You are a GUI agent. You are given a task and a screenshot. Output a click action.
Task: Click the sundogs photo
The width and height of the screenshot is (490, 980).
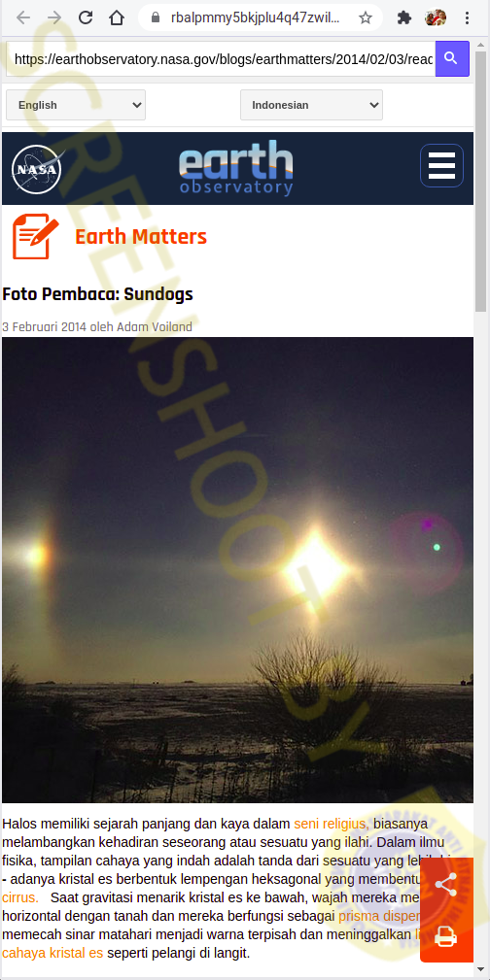pos(238,570)
